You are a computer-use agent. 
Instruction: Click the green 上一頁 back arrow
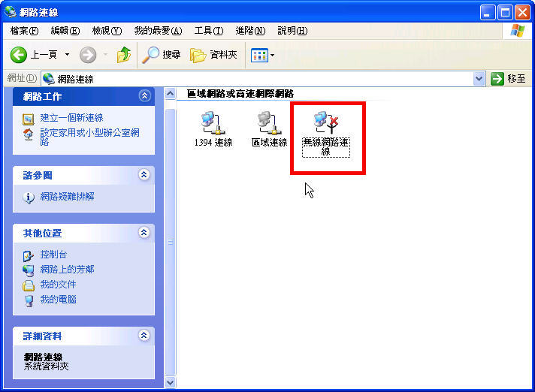[19, 55]
